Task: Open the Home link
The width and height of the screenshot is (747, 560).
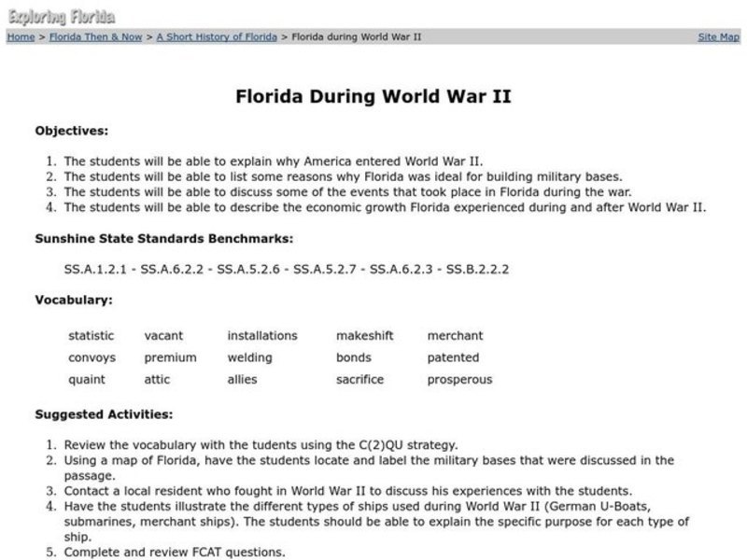Action: point(20,37)
